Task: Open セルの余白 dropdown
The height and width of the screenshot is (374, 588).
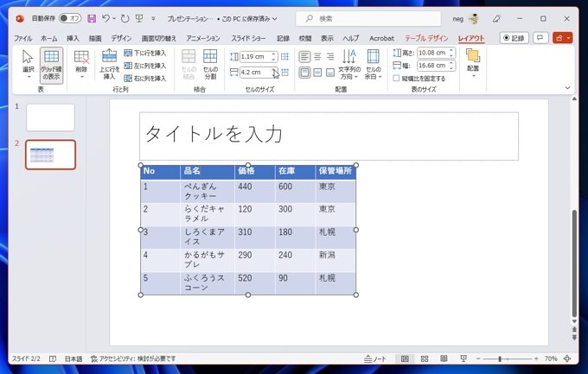Action: [374, 65]
